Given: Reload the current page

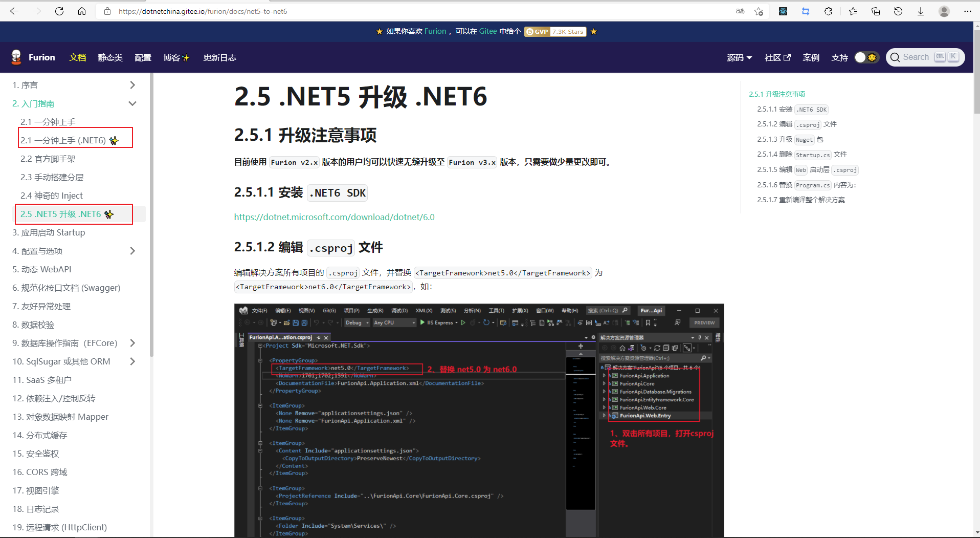Looking at the screenshot, I should (x=59, y=11).
